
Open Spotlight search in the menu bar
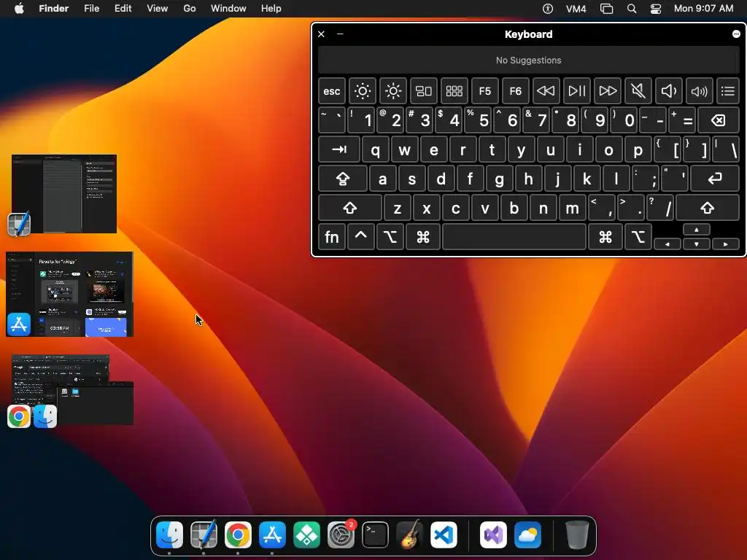point(632,9)
